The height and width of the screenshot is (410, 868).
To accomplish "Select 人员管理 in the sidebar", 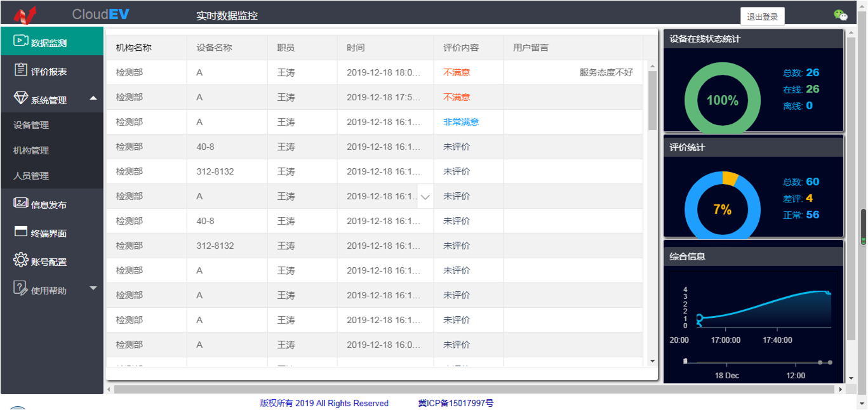I will coord(31,176).
